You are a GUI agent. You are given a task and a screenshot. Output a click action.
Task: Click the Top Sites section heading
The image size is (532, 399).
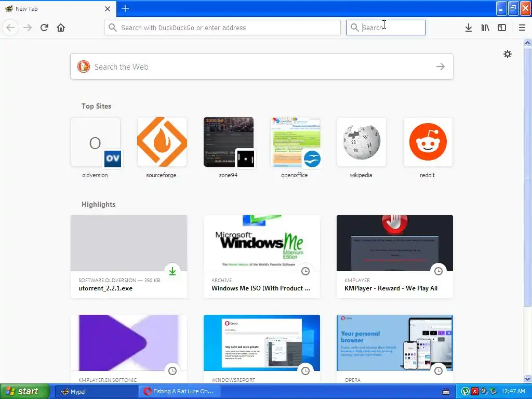(96, 106)
